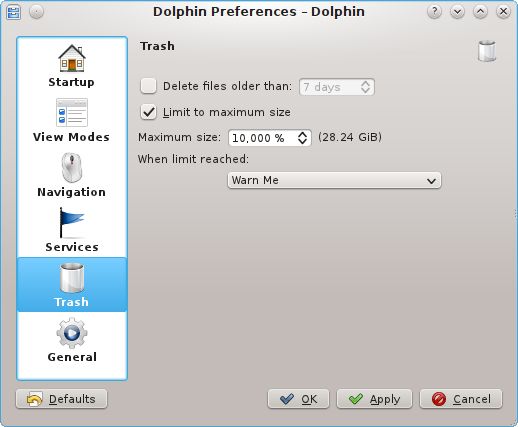Enable Delete files older than checkbox
518x427 pixels.
tap(148, 86)
